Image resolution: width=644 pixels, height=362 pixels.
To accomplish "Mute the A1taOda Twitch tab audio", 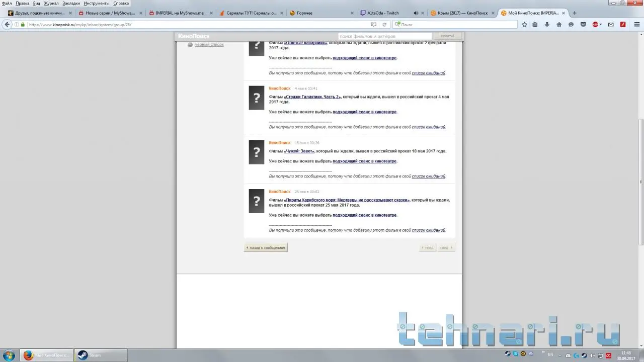I will click(x=416, y=13).
